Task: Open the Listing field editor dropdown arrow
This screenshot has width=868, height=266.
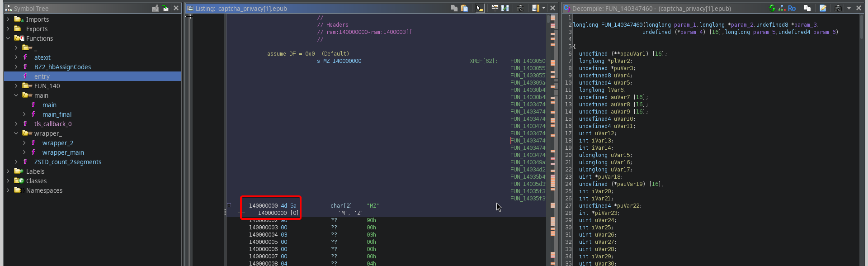Action: [543, 8]
